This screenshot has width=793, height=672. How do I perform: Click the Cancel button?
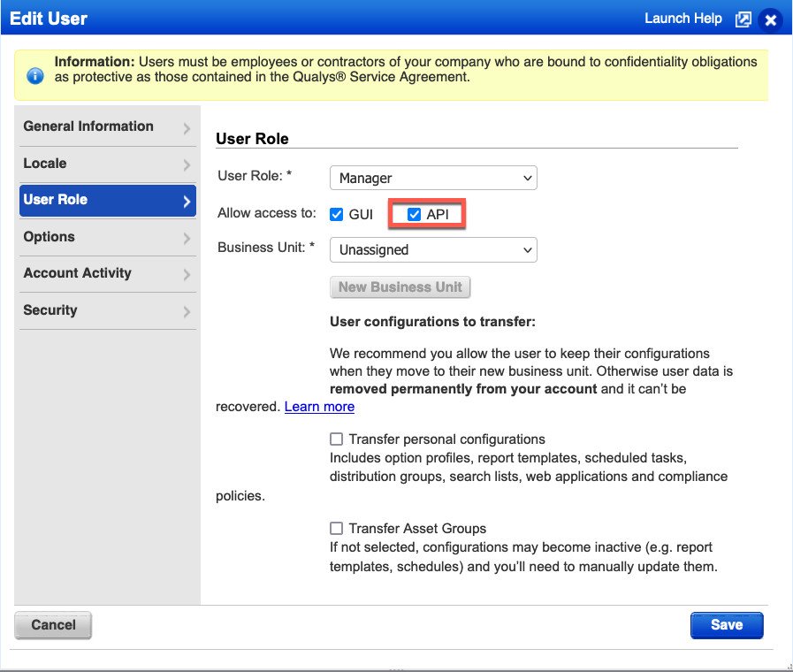[53, 625]
